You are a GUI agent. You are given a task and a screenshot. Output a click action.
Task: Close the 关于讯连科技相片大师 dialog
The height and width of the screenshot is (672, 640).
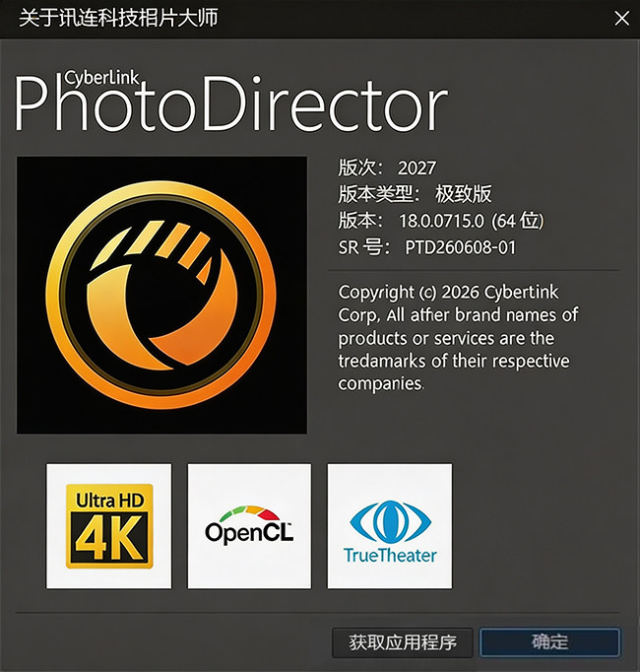pos(621,19)
